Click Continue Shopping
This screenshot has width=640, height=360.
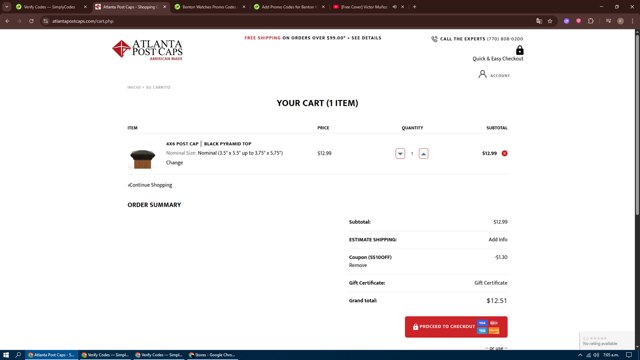click(150, 185)
